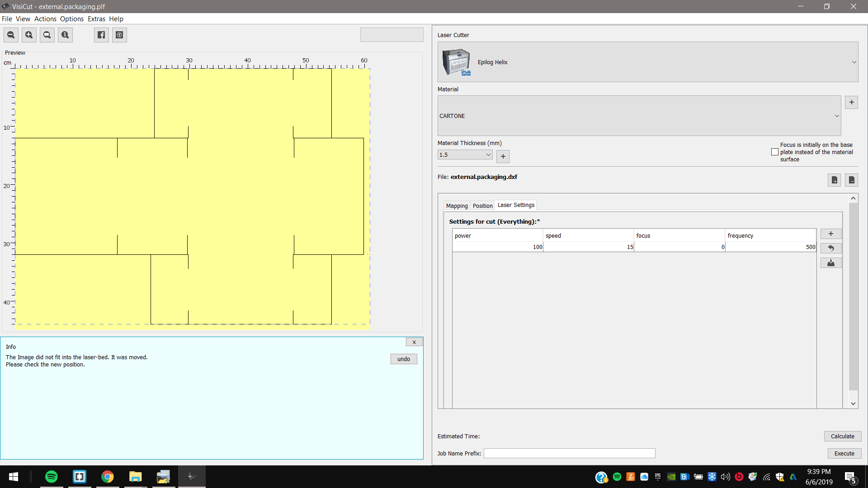
Task: Click the zoom out magnifier icon
Action: click(11, 35)
